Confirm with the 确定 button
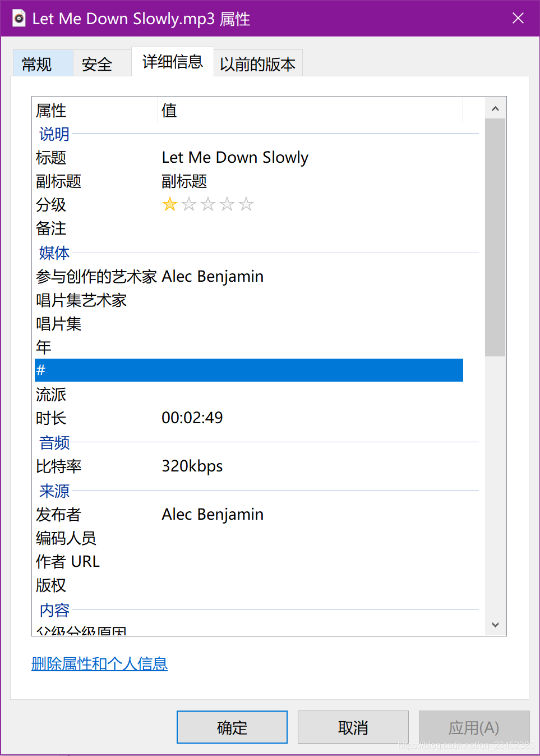This screenshot has width=540, height=756. 232,727
